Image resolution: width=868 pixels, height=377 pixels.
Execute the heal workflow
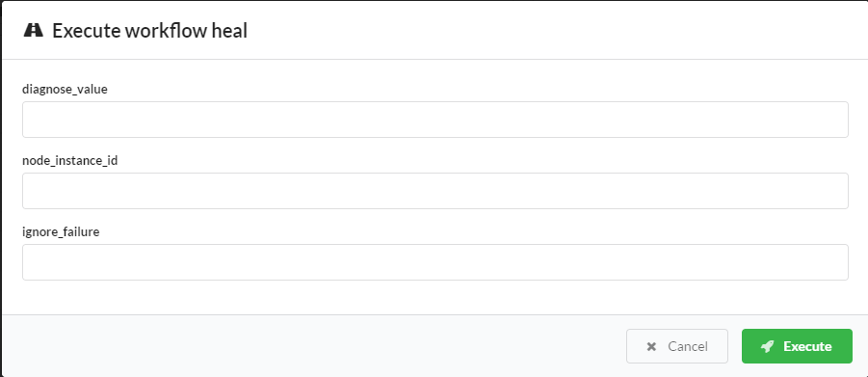[797, 346]
